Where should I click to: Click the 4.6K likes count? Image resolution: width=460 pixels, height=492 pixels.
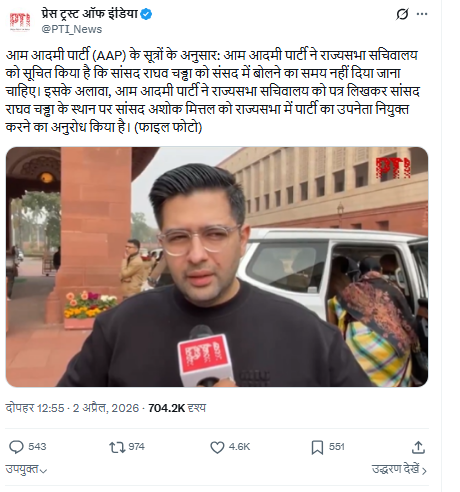[239, 447]
